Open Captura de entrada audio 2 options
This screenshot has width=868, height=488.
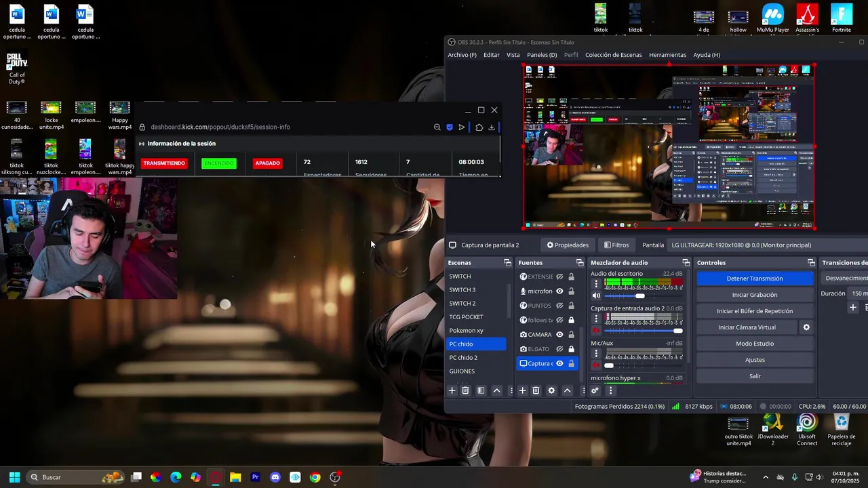[x=596, y=319]
